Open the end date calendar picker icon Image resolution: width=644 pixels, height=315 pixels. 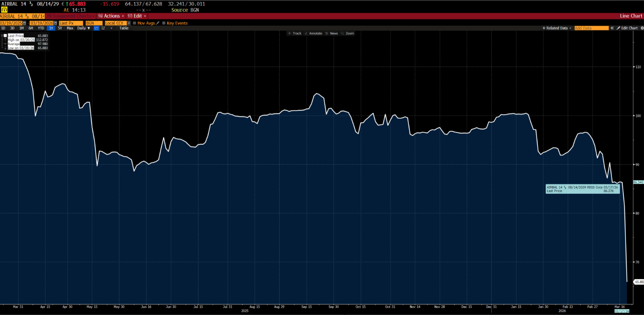55,23
